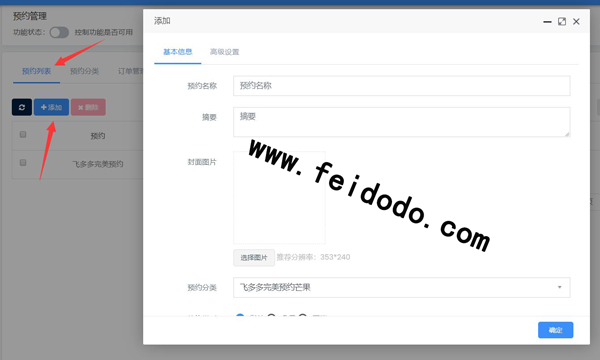Image resolution: width=600 pixels, height=360 pixels.
Task: Open the 预约分类 dropdown
Action: (x=402, y=287)
